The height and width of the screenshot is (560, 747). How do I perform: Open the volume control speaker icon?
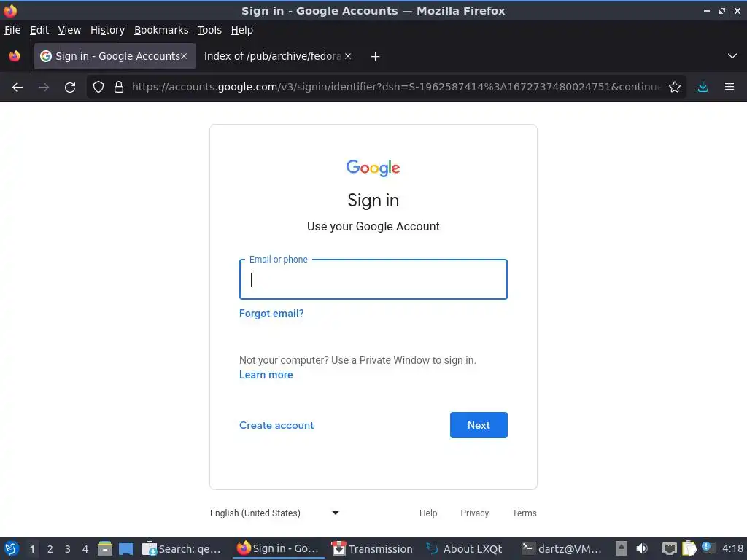coord(642,549)
